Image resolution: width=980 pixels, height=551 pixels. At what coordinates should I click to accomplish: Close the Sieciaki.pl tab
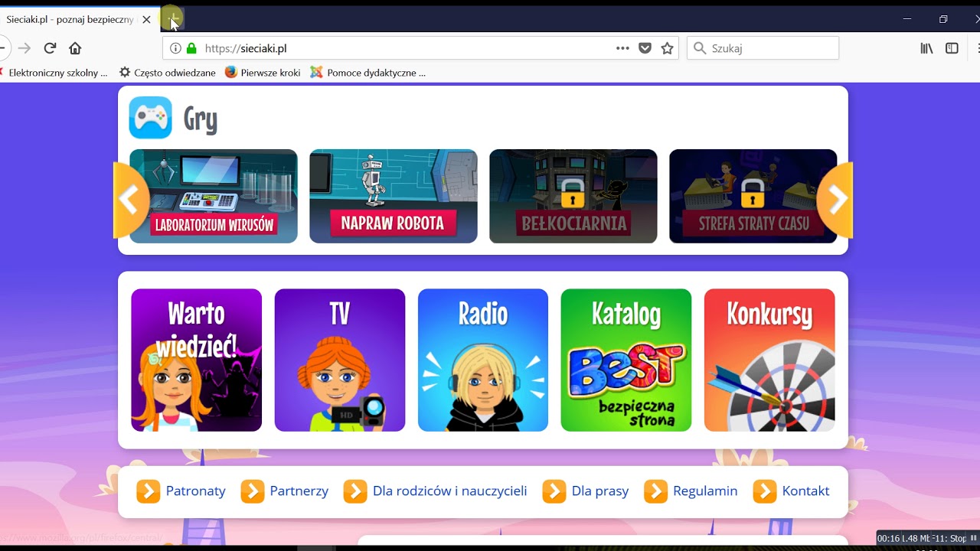pos(146,20)
